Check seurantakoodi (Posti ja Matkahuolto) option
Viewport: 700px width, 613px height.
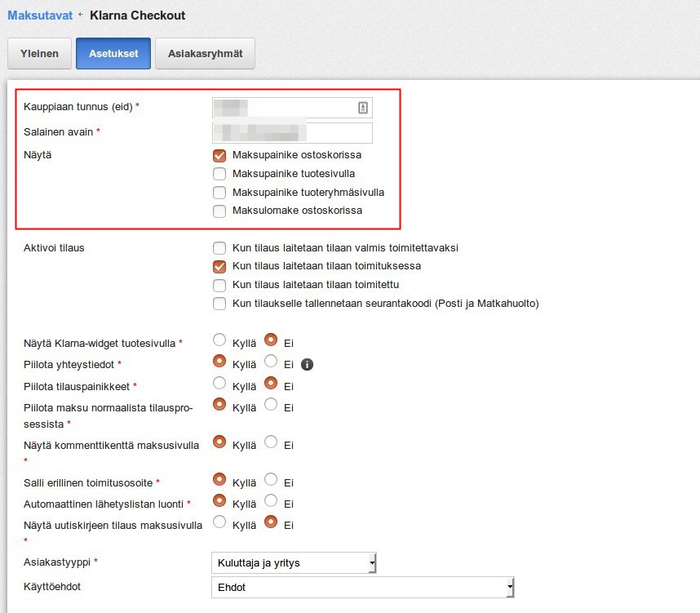pos(219,304)
